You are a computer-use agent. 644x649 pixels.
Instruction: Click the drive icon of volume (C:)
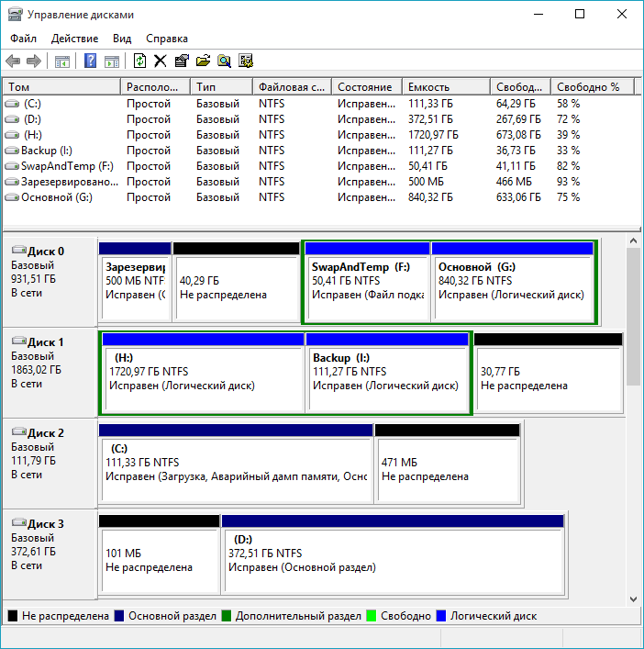point(12,104)
